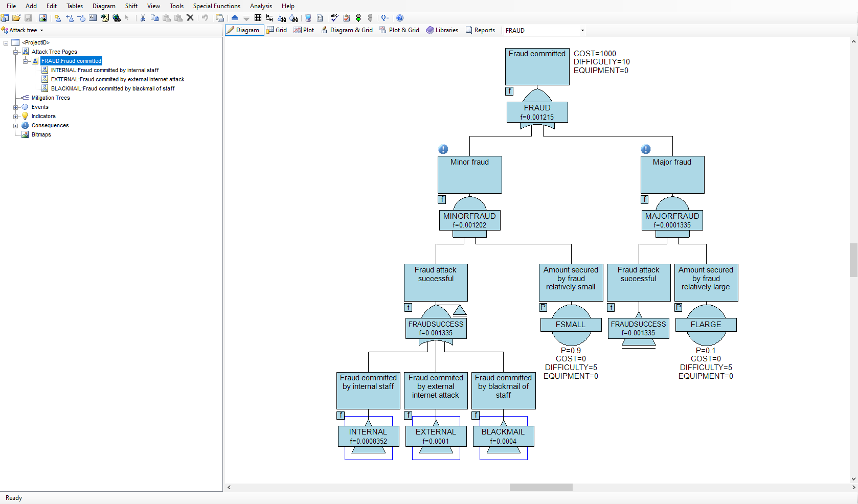The height and width of the screenshot is (504, 858).
Task: Select the BLACKMAIL tree page item
Action: click(112, 88)
